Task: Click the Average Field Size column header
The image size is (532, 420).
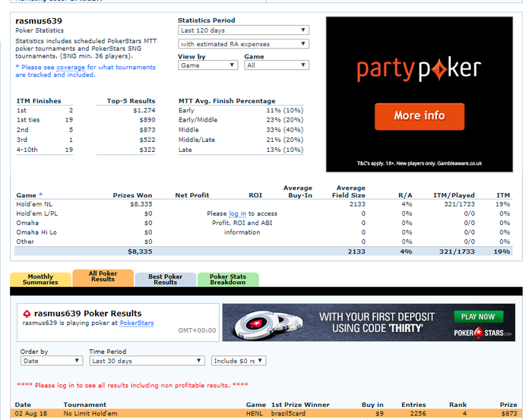Action: (348, 191)
